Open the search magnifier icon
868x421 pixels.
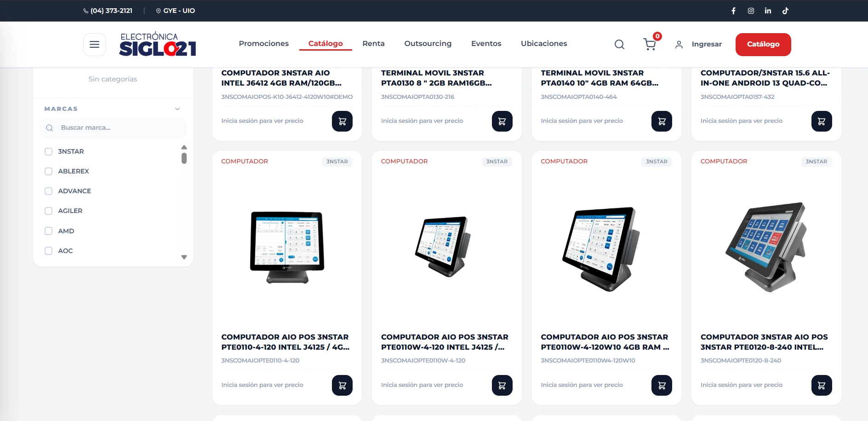point(619,44)
